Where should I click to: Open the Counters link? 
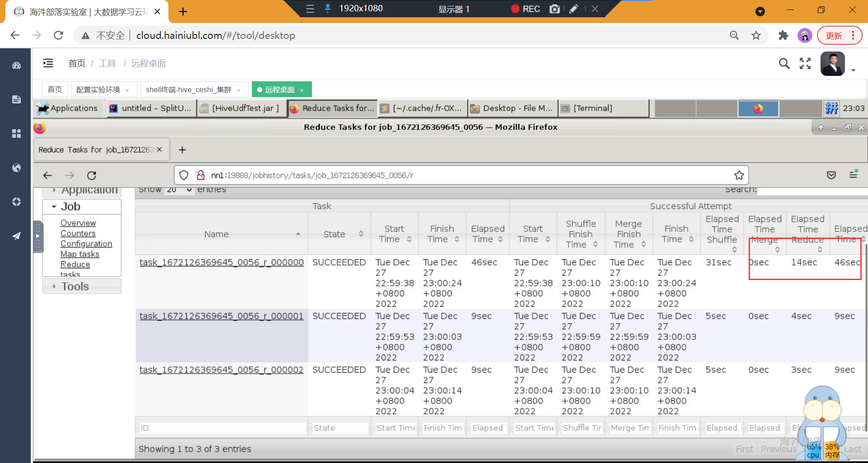(78, 233)
